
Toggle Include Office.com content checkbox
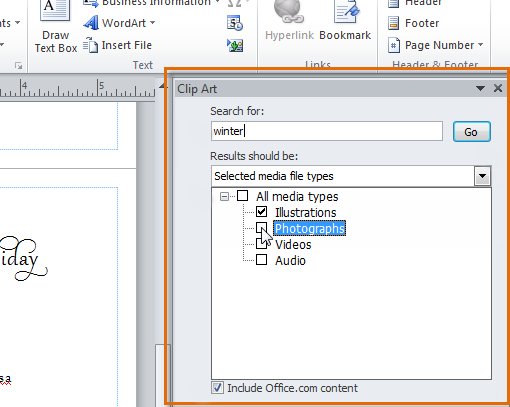pyautogui.click(x=217, y=388)
